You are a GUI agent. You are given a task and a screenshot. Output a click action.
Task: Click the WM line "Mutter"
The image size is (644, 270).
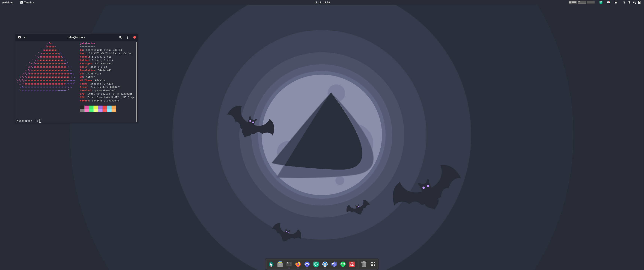pos(87,77)
